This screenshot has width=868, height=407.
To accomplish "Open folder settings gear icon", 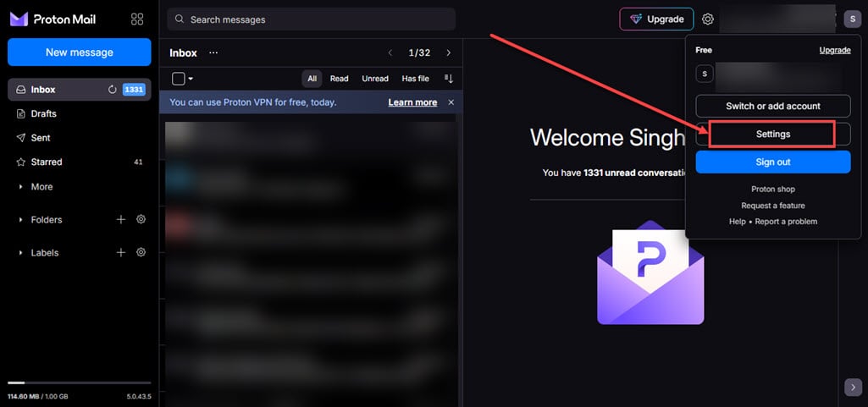I will click(x=141, y=219).
